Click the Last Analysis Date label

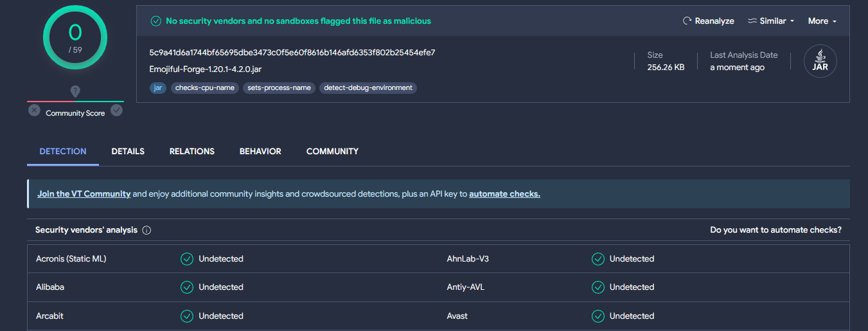tap(744, 55)
